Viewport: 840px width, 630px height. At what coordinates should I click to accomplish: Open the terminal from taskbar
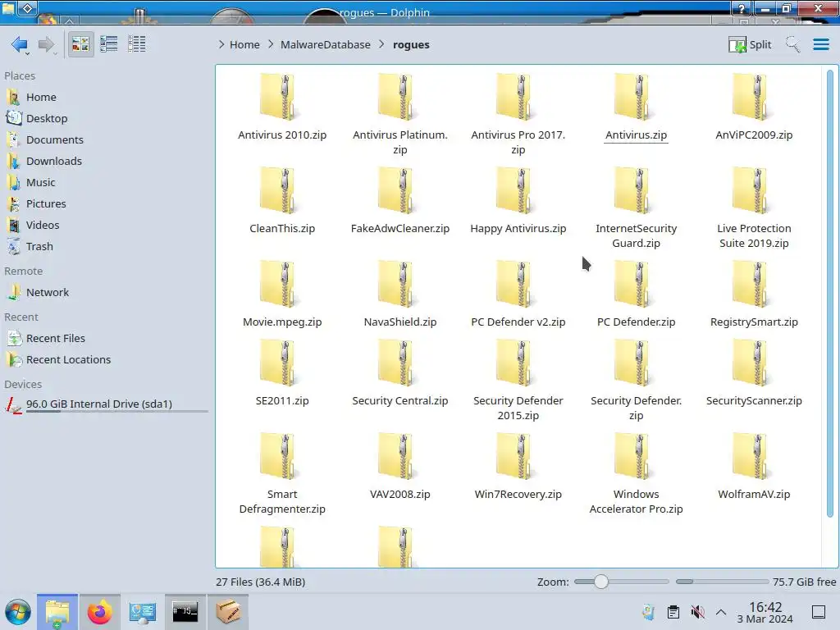[x=185, y=612]
